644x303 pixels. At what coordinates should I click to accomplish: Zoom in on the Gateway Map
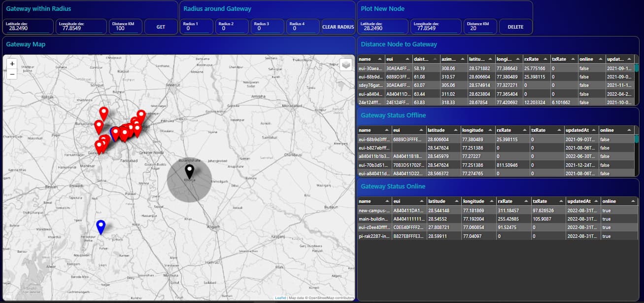click(12, 64)
